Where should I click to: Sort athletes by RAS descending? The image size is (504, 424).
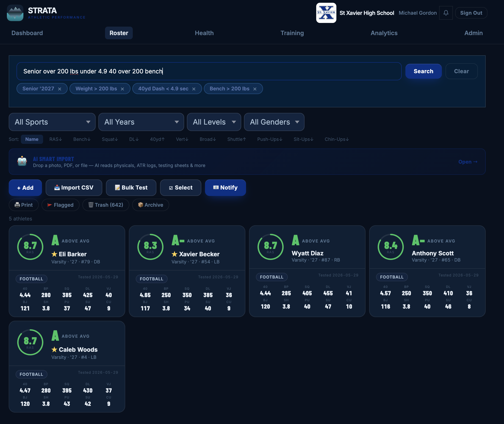click(56, 139)
